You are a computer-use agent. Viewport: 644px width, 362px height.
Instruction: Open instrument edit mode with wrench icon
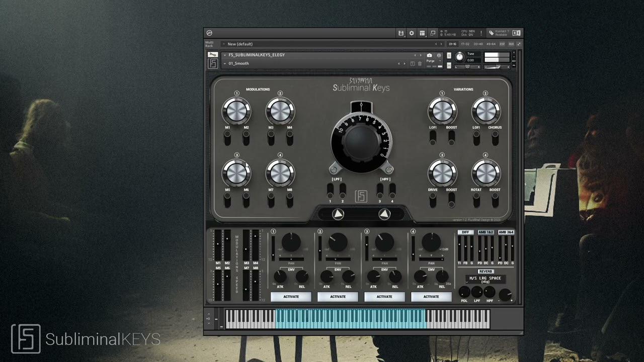click(212, 55)
